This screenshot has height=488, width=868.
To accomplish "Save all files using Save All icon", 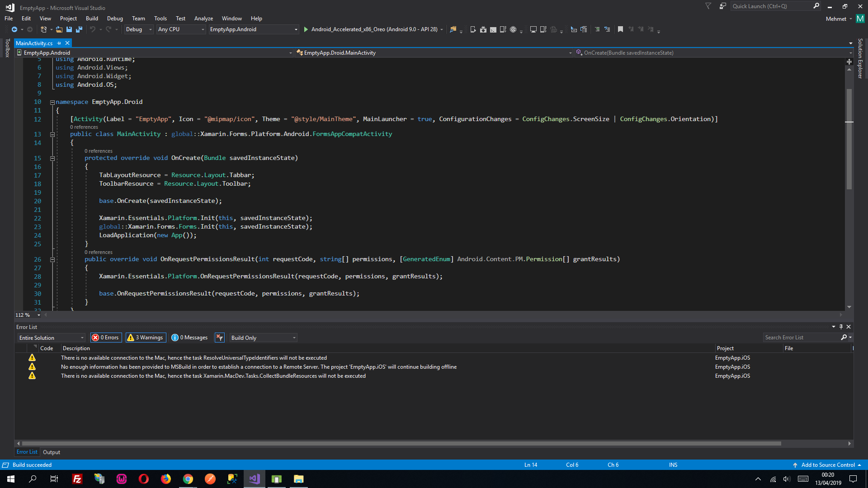I will 79,29.
